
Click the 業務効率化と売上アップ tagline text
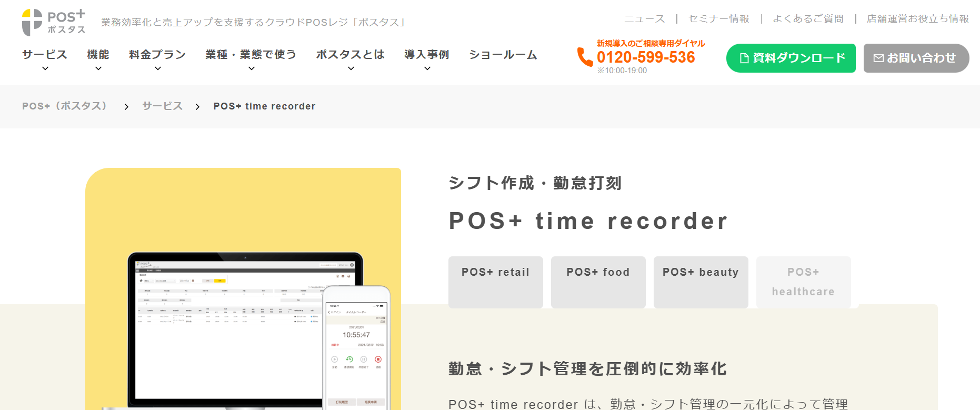coord(254,23)
